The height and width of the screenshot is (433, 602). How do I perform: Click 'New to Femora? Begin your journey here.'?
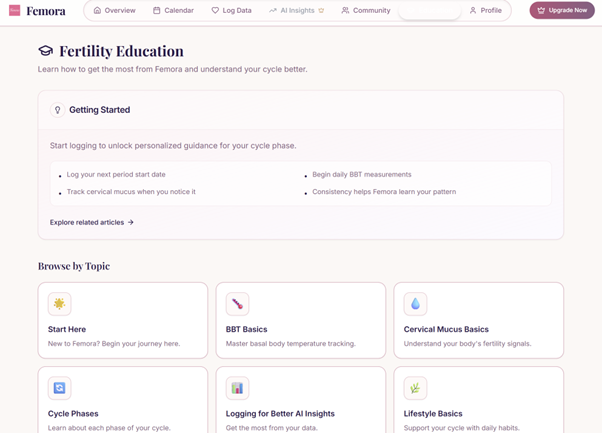coord(114,344)
